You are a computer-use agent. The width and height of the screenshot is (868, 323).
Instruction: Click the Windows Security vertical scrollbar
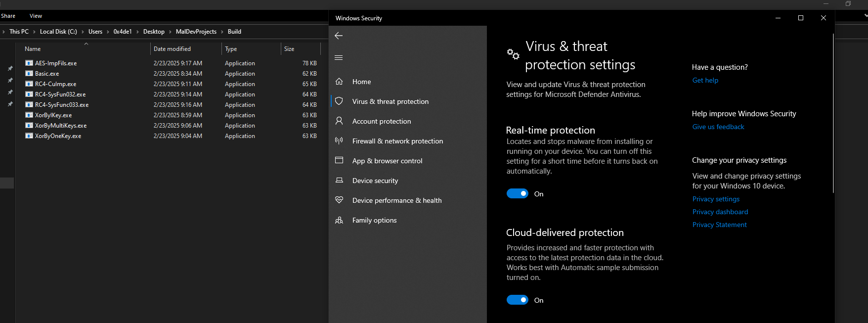click(x=833, y=113)
